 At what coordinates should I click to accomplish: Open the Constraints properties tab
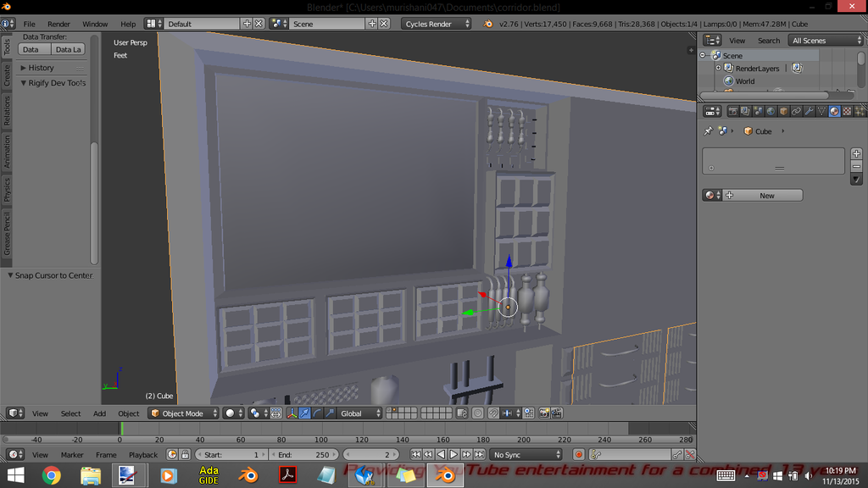(796, 111)
